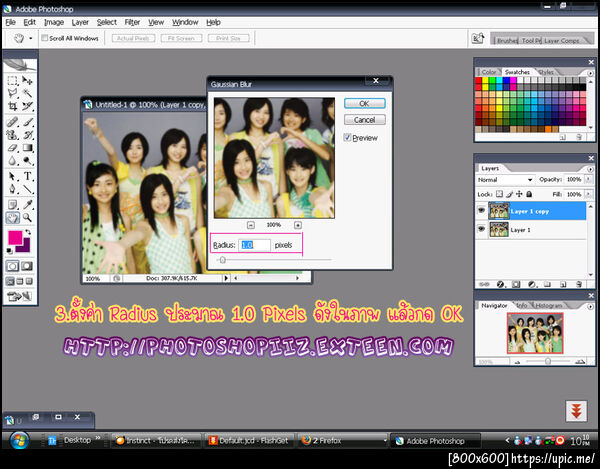Open the Hand tool preset picker arrow

point(31,38)
